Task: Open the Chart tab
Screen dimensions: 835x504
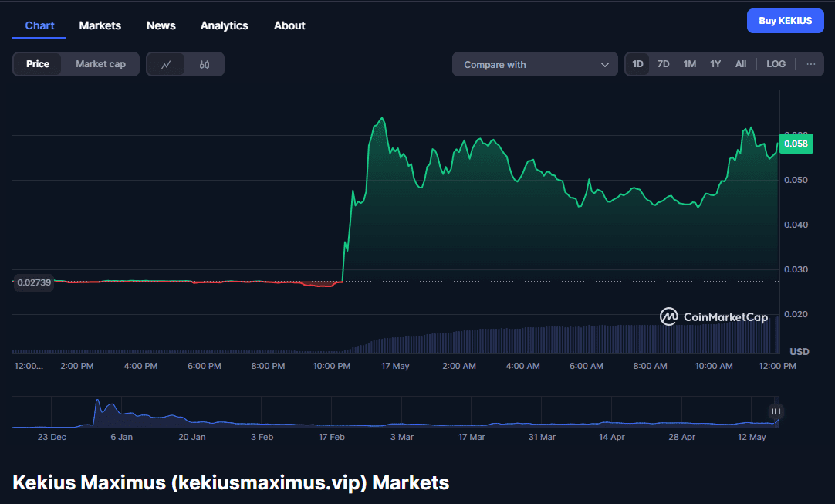Action: (39, 25)
